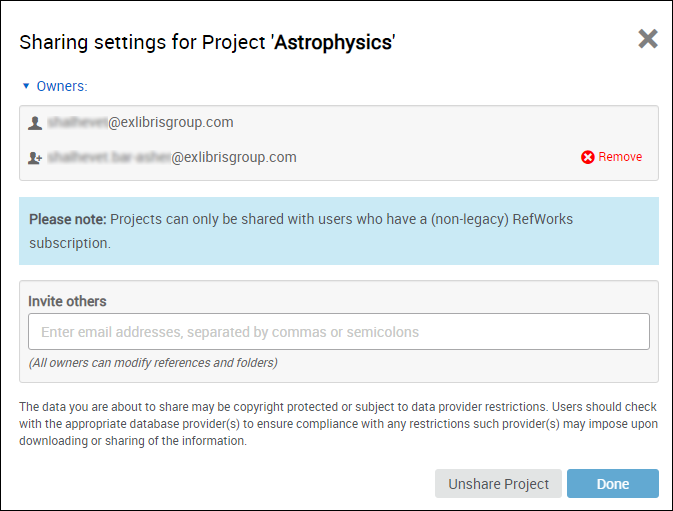Click the invited owner's person-plus icon
Viewport: 673px width, 511px height.
[35, 158]
